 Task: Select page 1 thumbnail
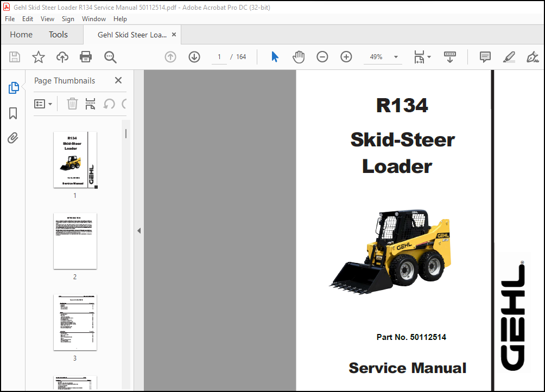tap(75, 160)
